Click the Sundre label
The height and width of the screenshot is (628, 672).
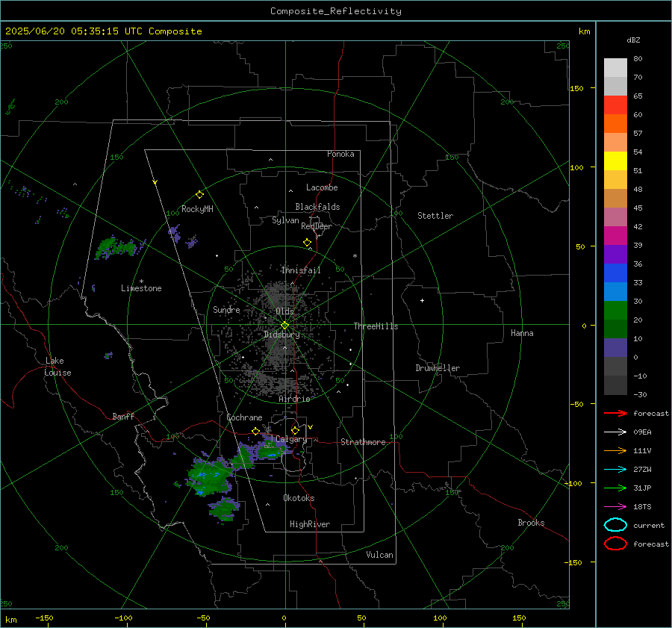pos(226,309)
